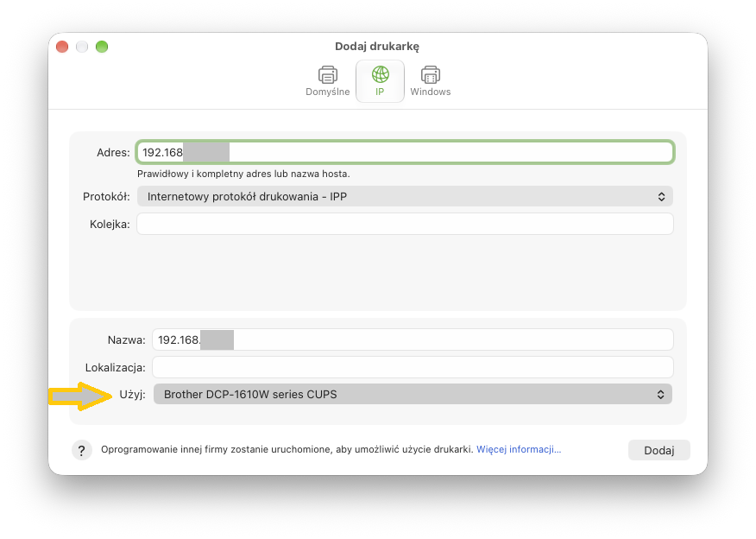756x539 pixels.
Task: Open the Użyj driver dropdown
Action: pyautogui.click(x=413, y=394)
